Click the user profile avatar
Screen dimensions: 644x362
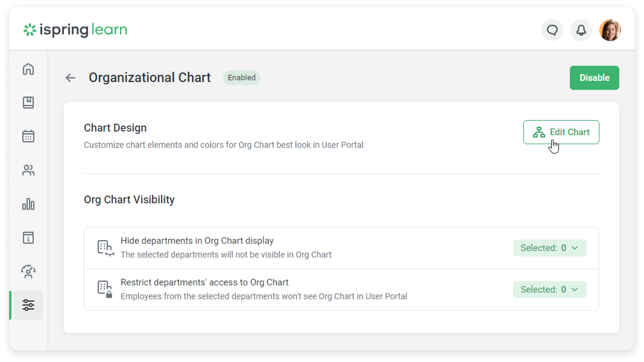click(610, 30)
